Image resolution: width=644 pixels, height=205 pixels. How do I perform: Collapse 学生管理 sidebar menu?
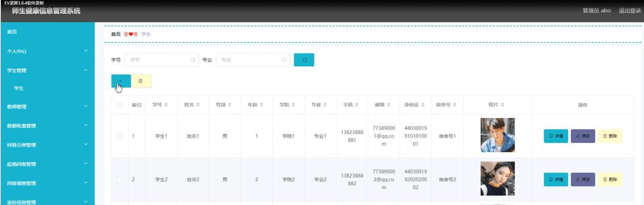pyautogui.click(x=47, y=70)
